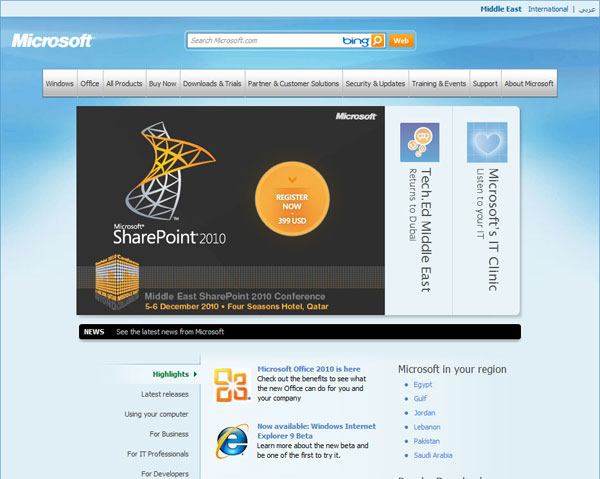600x479 pixels.
Task: Click the green arrow beside Highlights
Action: click(x=195, y=374)
